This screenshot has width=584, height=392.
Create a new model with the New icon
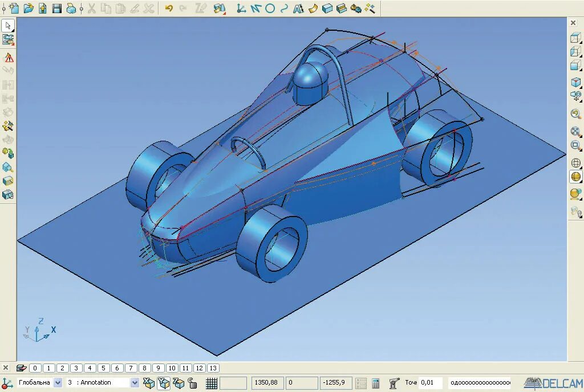[14, 8]
